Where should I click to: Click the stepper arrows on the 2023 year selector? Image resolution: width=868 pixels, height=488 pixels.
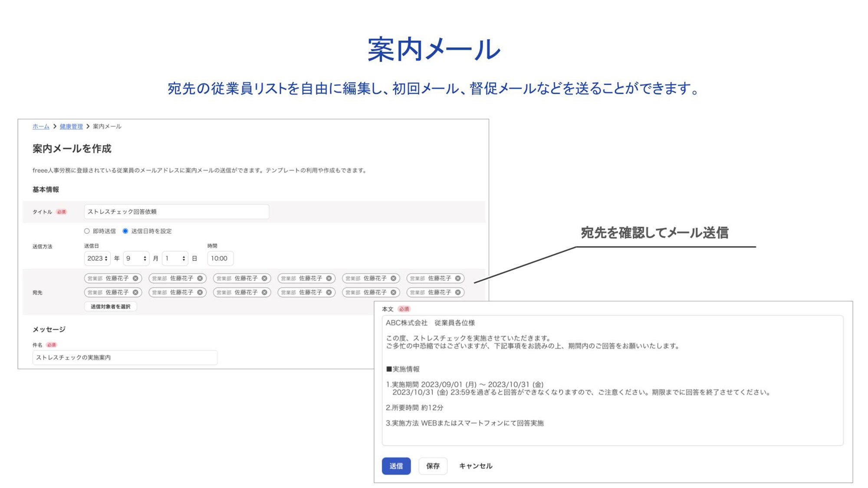[x=107, y=258]
